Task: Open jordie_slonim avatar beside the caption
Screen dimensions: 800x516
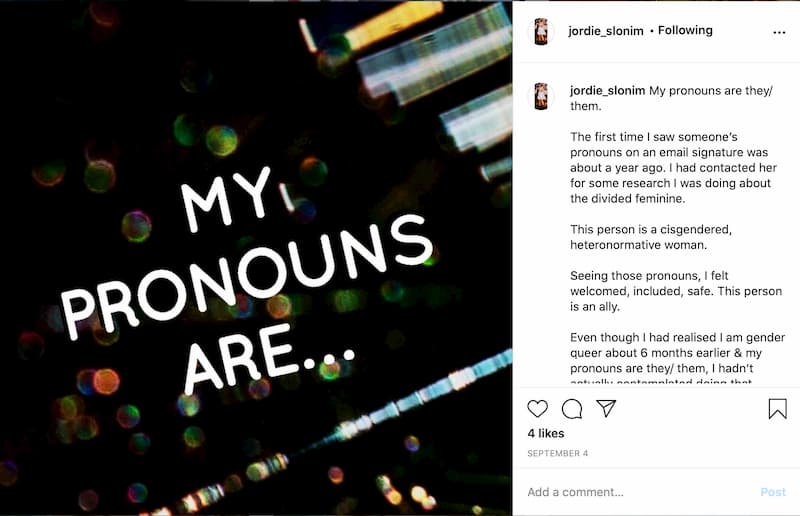Action: tap(541, 96)
